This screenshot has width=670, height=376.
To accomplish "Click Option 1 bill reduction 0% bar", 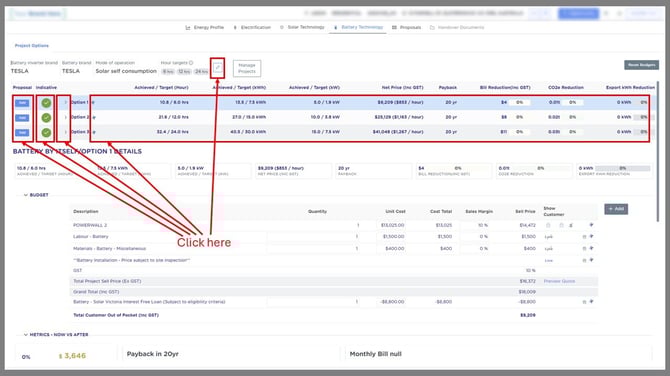I will tap(520, 103).
